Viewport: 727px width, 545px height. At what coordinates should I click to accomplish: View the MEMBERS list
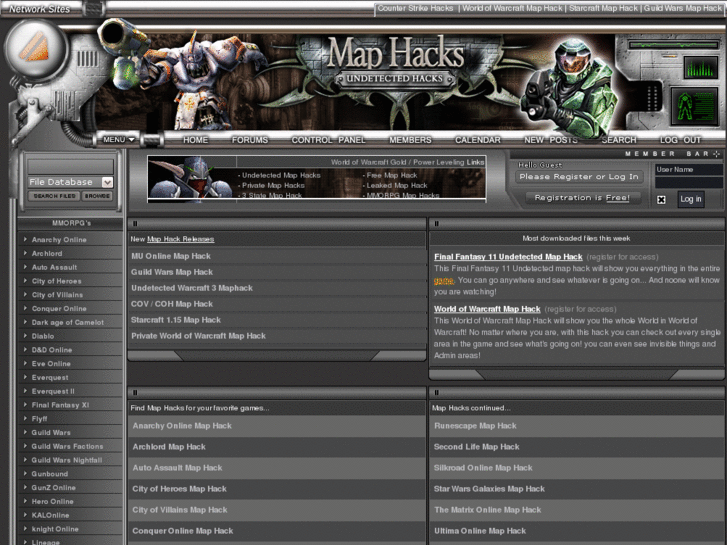pos(410,140)
